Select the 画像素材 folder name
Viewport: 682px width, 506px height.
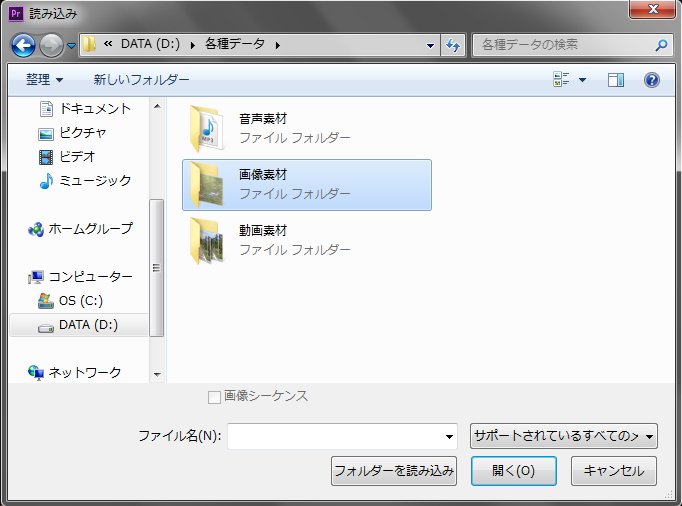pos(263,175)
